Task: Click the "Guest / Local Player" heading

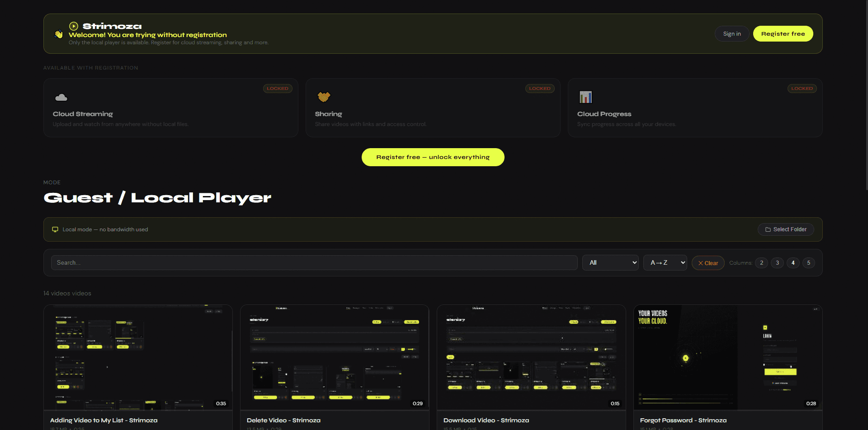Action: tap(157, 198)
